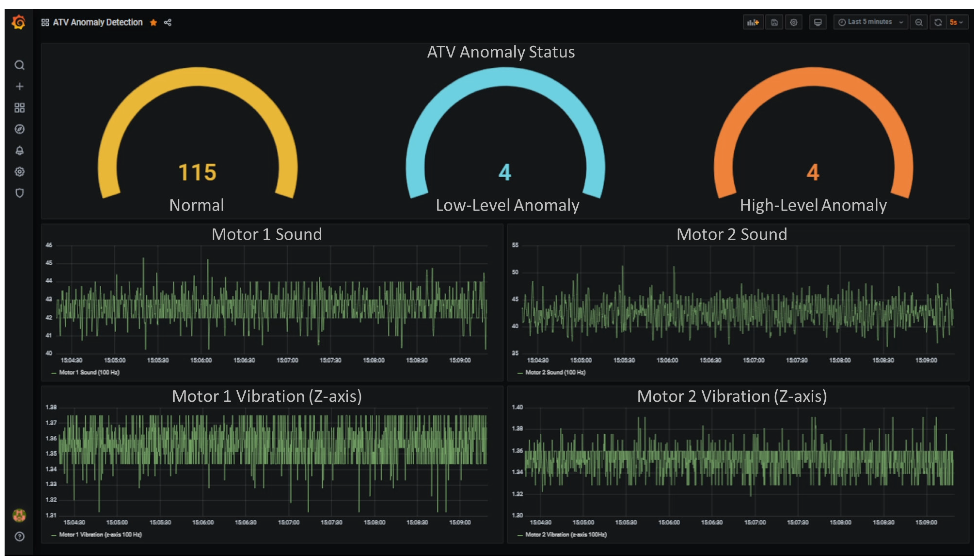The width and height of the screenshot is (980, 559).
Task: Click the ATV Anomaly Detection dashboard title
Action: [x=98, y=22]
